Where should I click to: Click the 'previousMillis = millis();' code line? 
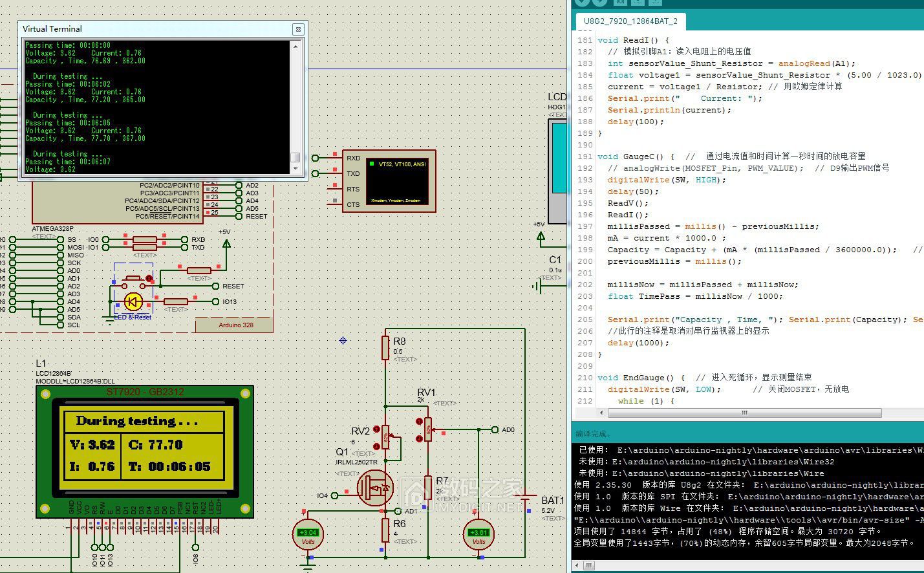pos(674,261)
